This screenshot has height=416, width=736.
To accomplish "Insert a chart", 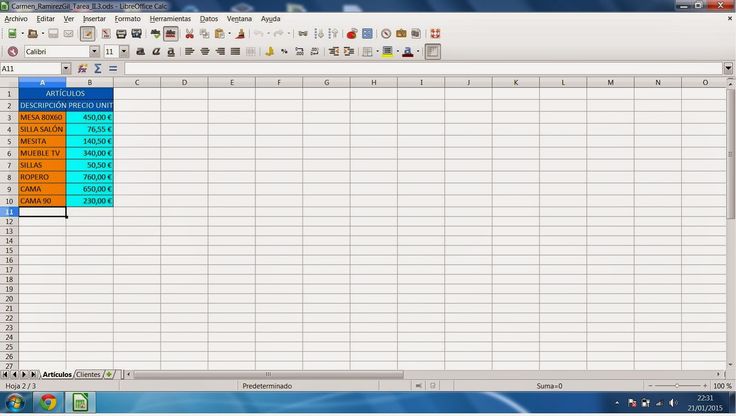I will pyautogui.click(x=352, y=33).
